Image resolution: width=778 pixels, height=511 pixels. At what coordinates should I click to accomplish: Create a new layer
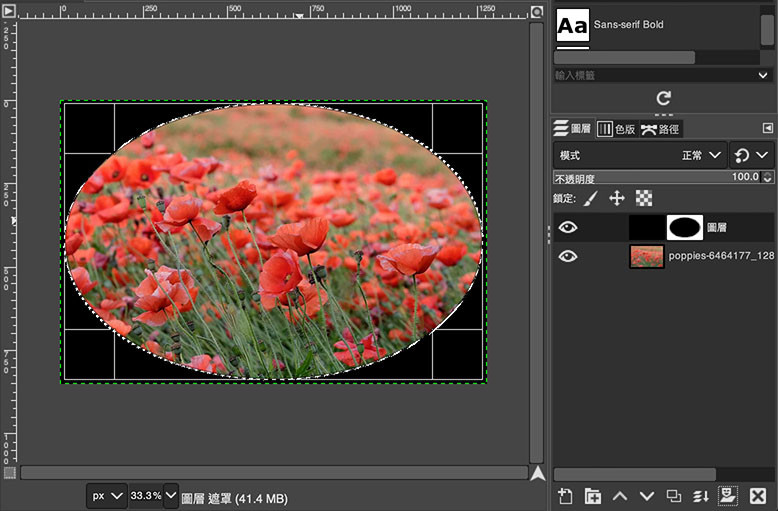565,496
